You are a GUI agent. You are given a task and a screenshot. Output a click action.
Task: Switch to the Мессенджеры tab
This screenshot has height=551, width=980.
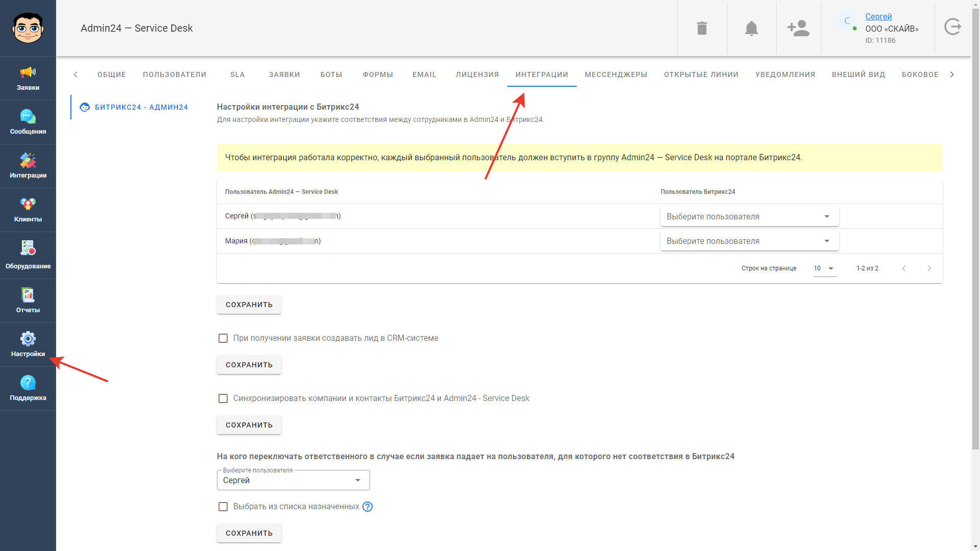616,74
